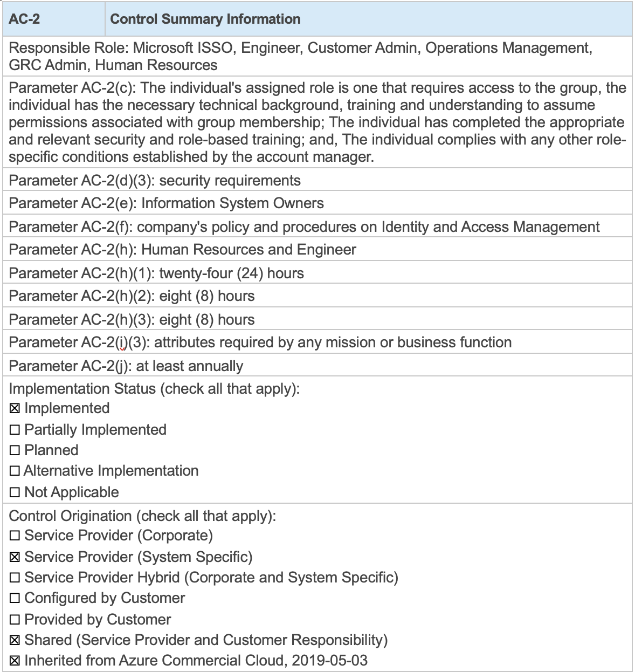Screen dimensions: 635x672
Task: Select the Control Summary Information header
Action: click(x=368, y=19)
